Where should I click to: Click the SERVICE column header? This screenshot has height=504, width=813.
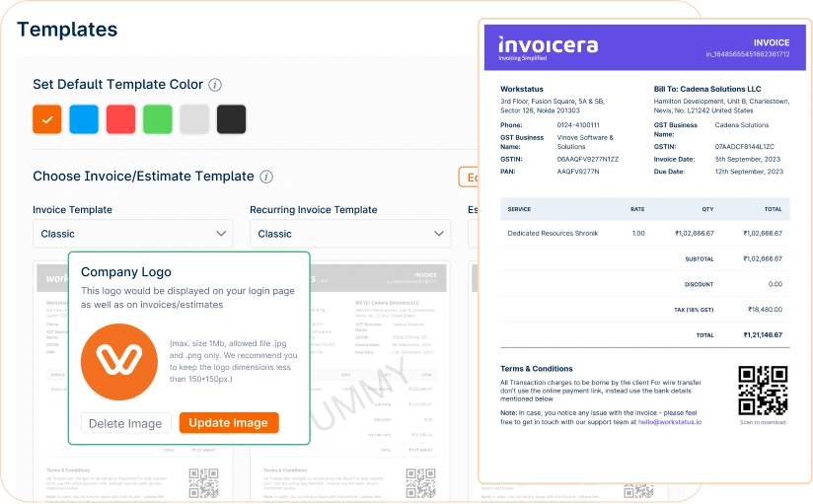[x=519, y=209]
